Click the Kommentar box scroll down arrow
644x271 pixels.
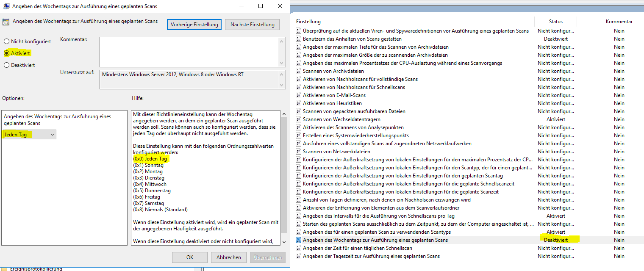282,63
